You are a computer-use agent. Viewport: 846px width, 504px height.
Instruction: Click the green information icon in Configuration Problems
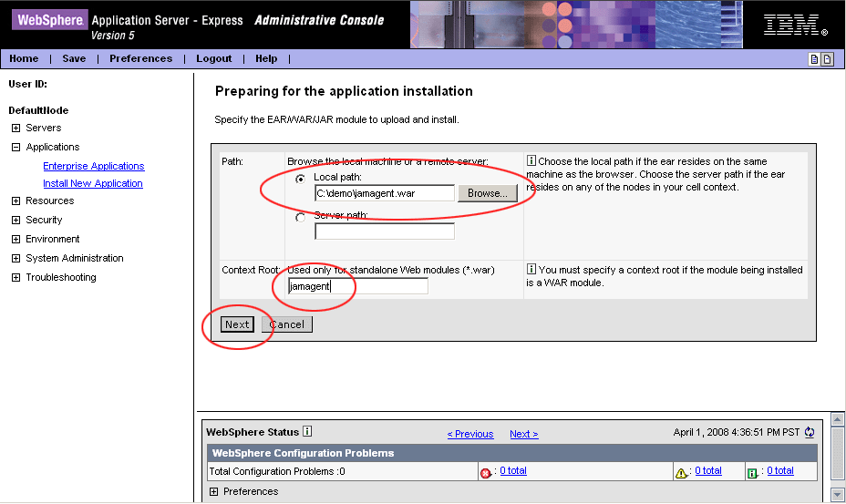coord(753,473)
